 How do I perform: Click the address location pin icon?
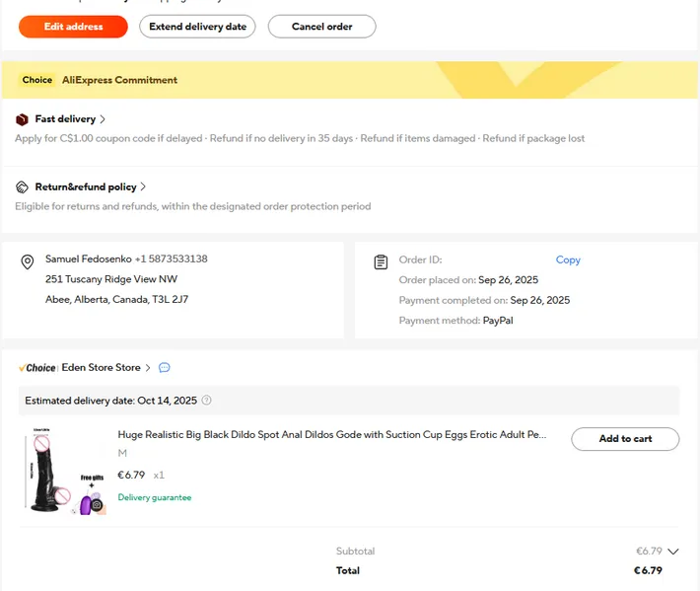pyautogui.click(x=28, y=261)
